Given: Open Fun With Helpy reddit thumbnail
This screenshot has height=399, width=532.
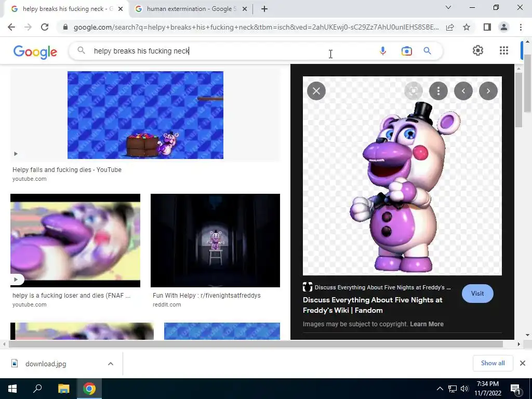Looking at the screenshot, I should click(x=215, y=241).
